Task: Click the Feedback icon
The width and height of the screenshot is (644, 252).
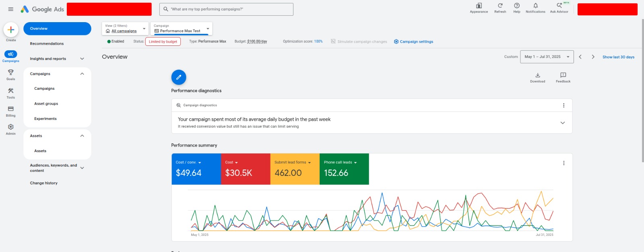Action: coord(563,75)
